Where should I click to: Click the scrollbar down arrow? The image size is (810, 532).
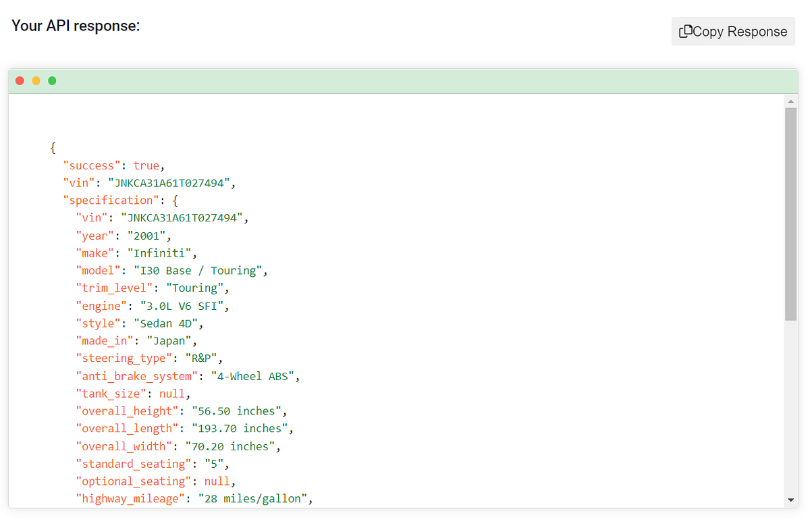[791, 500]
